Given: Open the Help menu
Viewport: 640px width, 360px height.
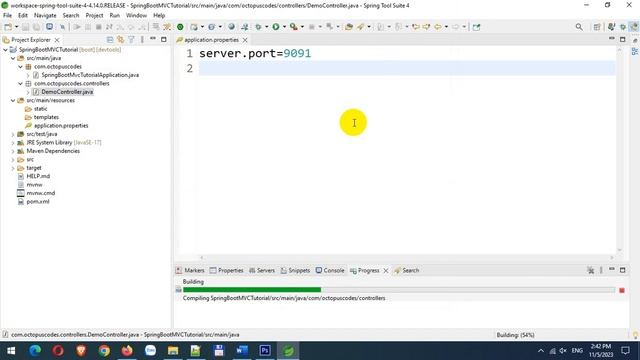Looking at the screenshot, I should [x=159, y=16].
